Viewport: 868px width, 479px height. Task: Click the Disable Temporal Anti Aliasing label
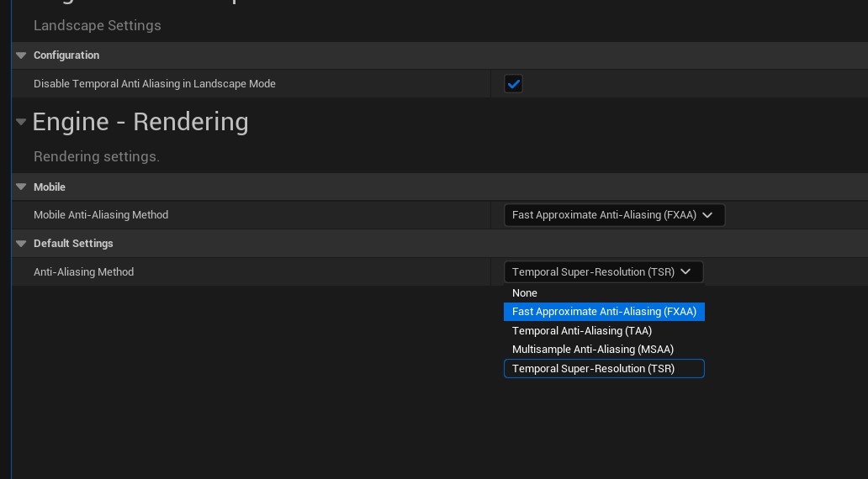click(155, 84)
